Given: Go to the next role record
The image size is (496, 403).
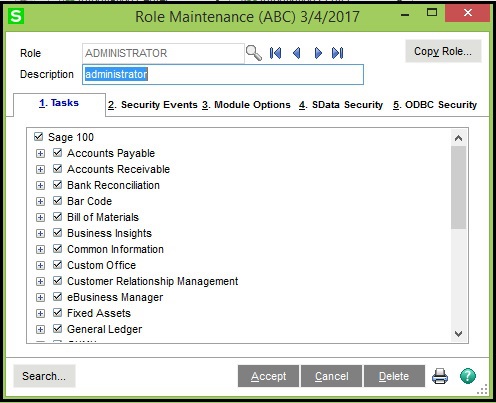Looking at the screenshot, I should [x=318, y=53].
